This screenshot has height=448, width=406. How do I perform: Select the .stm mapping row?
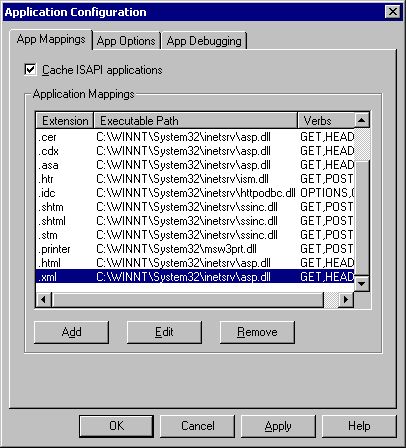(x=195, y=235)
